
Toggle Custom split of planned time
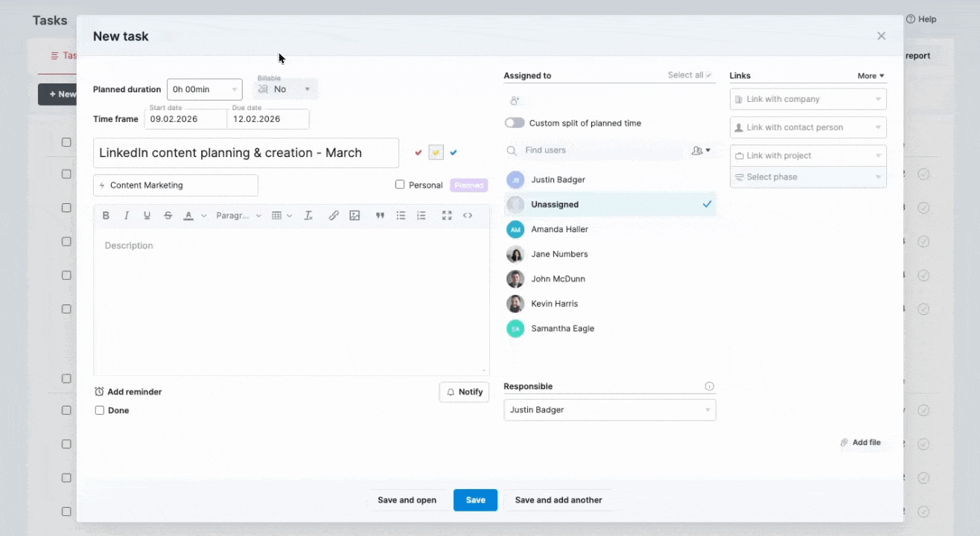(515, 123)
